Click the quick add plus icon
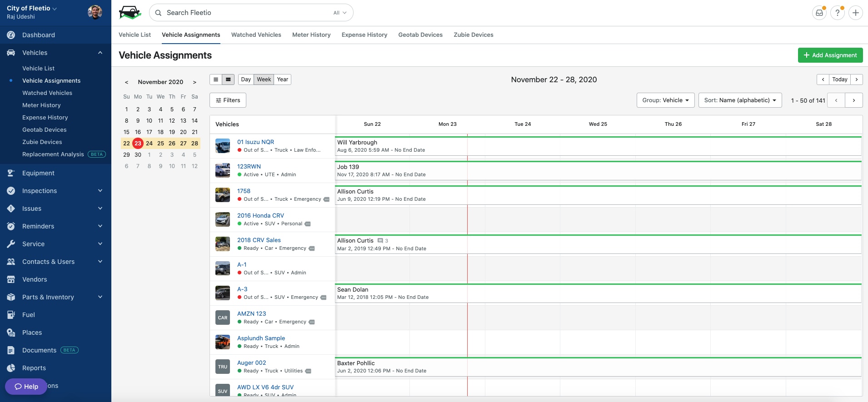The image size is (868, 402). click(x=855, y=13)
